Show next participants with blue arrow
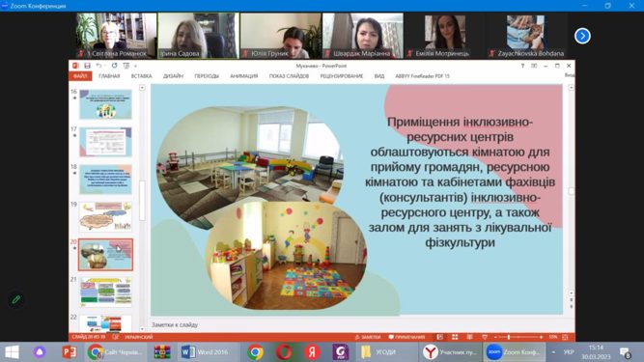This screenshot has width=644, height=362. click(x=582, y=36)
